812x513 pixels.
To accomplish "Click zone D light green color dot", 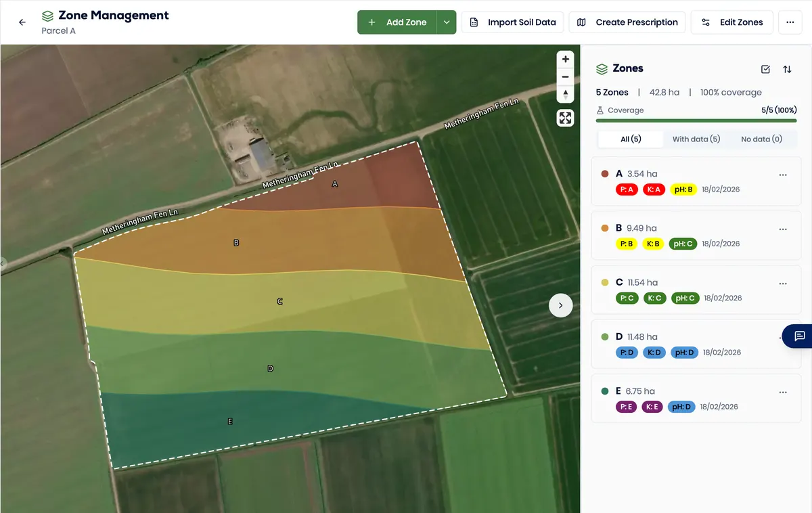I will 605,336.
